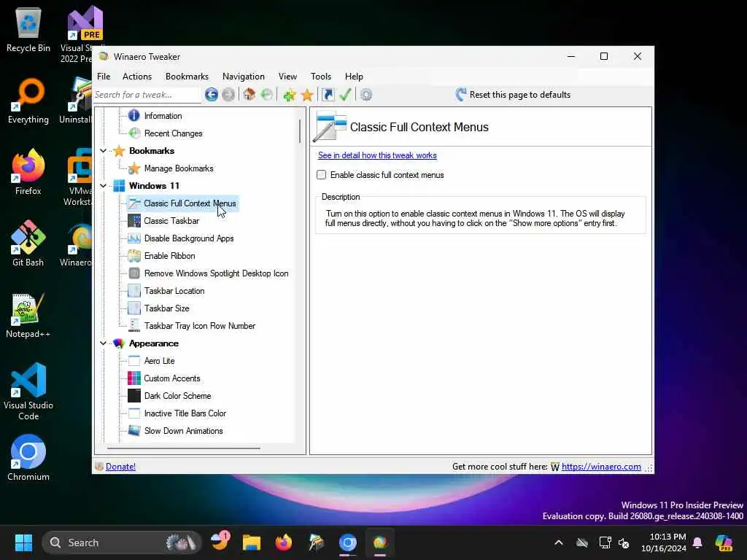Focus the Search for a tweak field
The image size is (747, 560).
[146, 95]
